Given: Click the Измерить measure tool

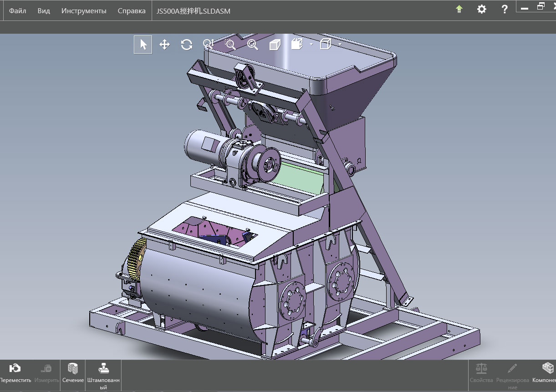Looking at the screenshot, I should (x=46, y=373).
